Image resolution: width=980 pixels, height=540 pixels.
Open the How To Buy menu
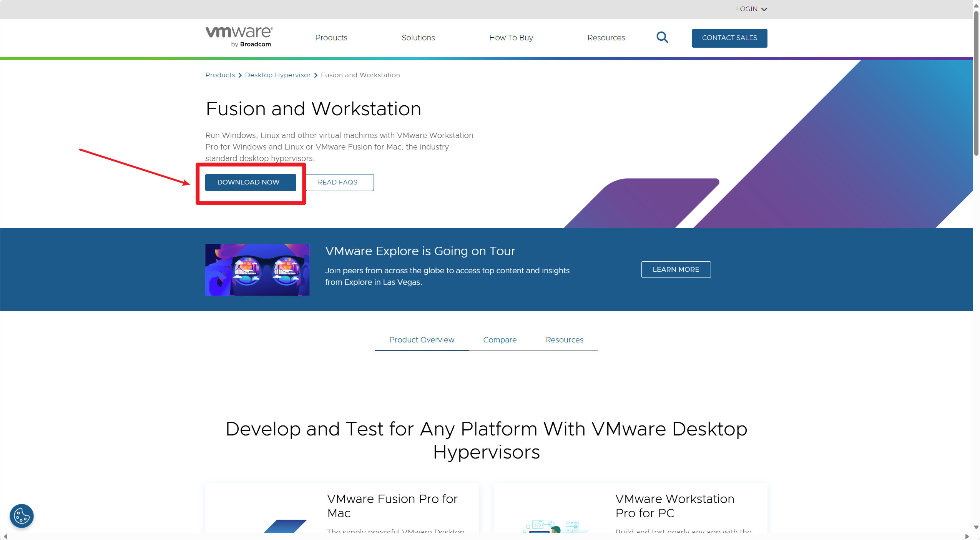(511, 38)
